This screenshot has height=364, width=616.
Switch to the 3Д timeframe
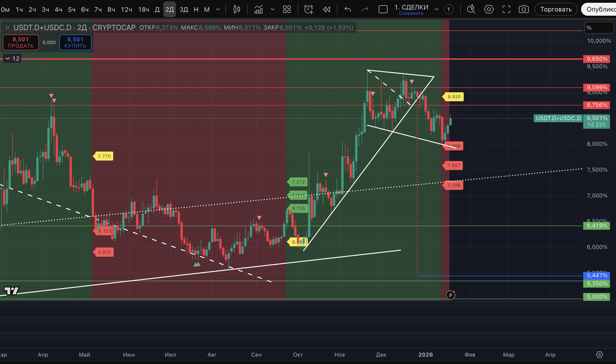point(184,9)
